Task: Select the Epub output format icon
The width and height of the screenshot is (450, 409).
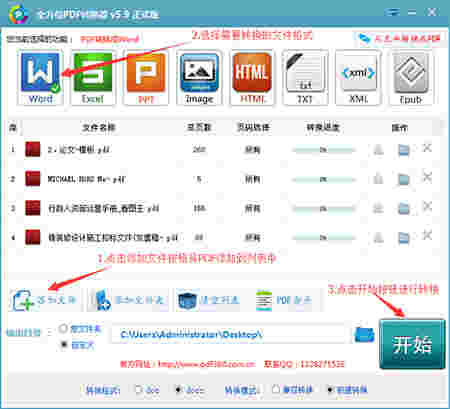Action: [x=411, y=78]
